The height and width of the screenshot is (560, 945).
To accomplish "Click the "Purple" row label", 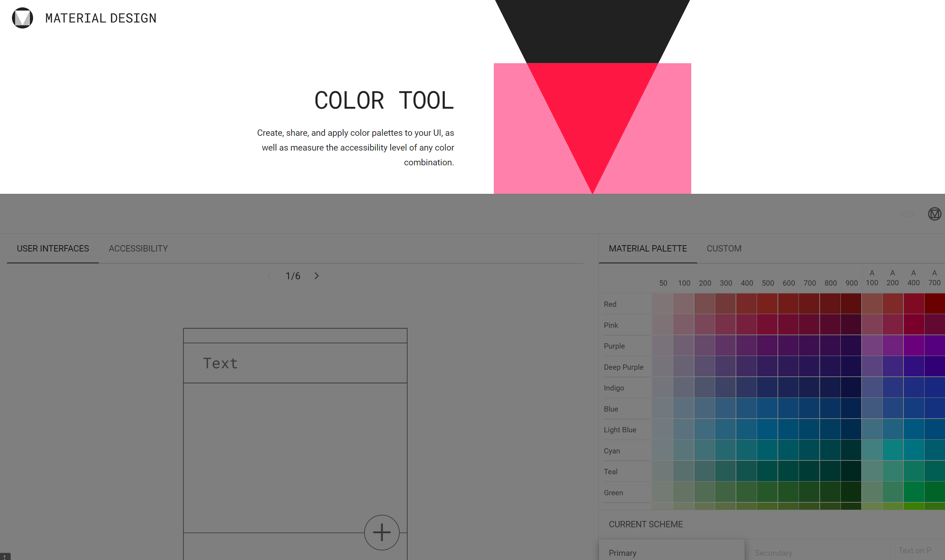I will [614, 346].
